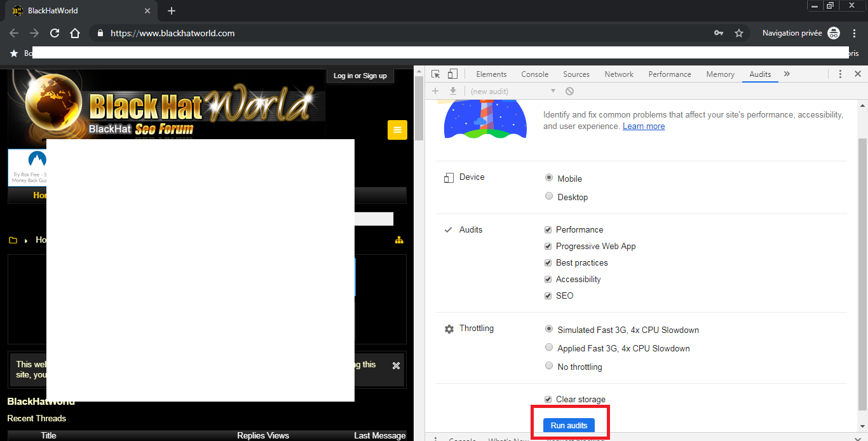Switch to the Sources tab
This screenshot has height=441, width=868.
pyautogui.click(x=576, y=74)
